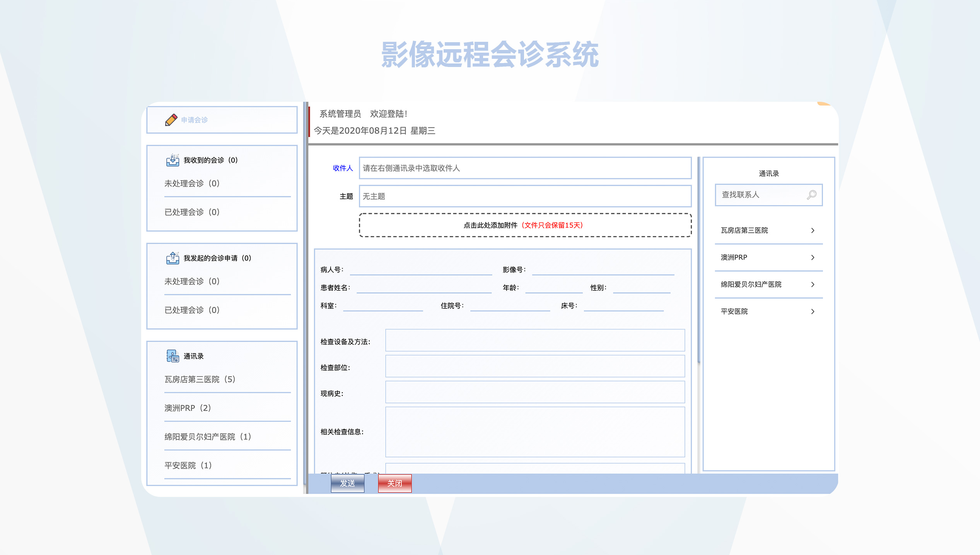
Task: Click the magnifier search icon in 查找联系人
Action: pyautogui.click(x=811, y=195)
